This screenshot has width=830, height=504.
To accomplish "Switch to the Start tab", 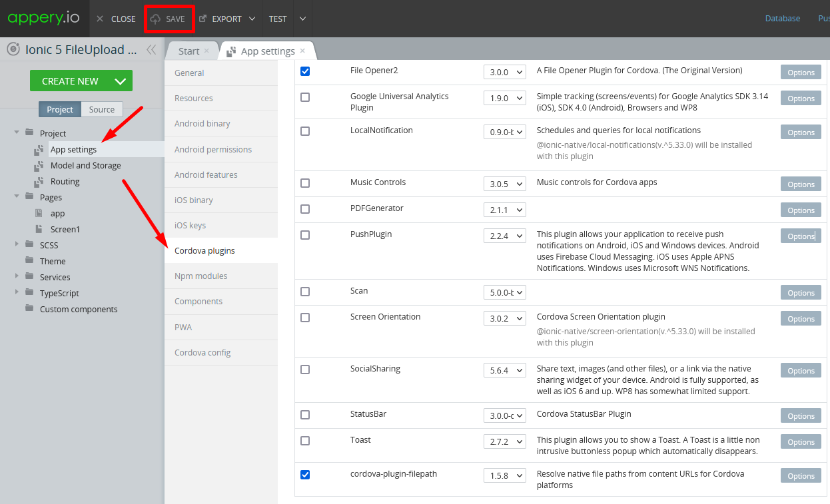I will (x=189, y=51).
